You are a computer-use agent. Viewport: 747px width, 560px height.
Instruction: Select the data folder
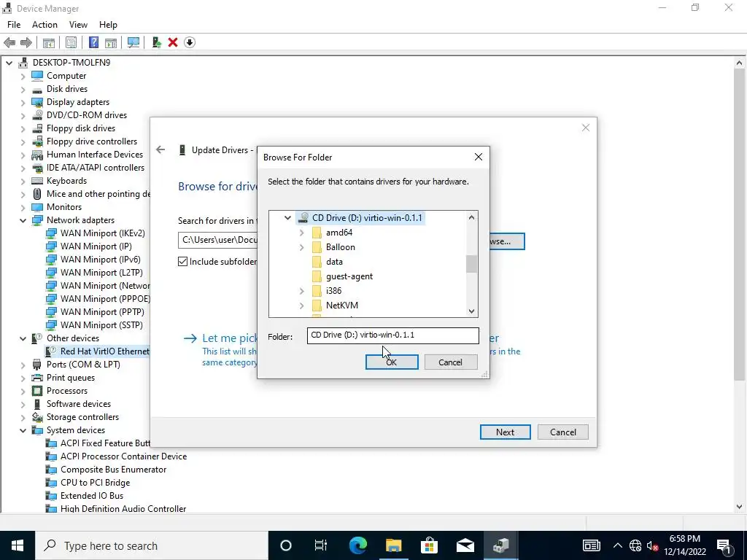(334, 262)
